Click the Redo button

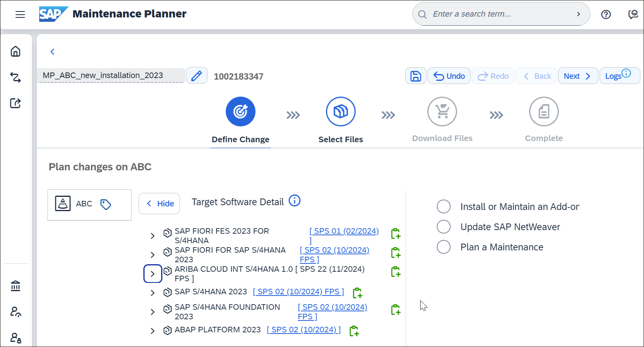493,76
